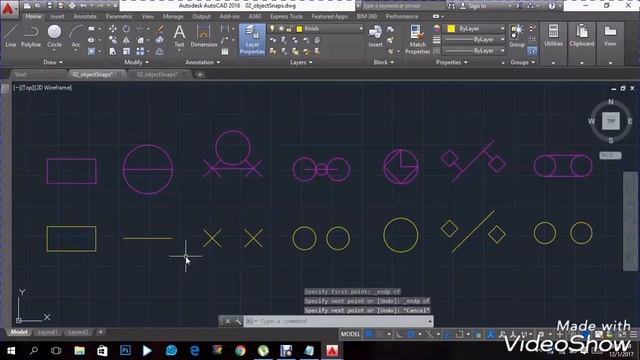Click the Erase tool in Modify panel
This screenshot has height=360, width=640.
tap(160, 29)
